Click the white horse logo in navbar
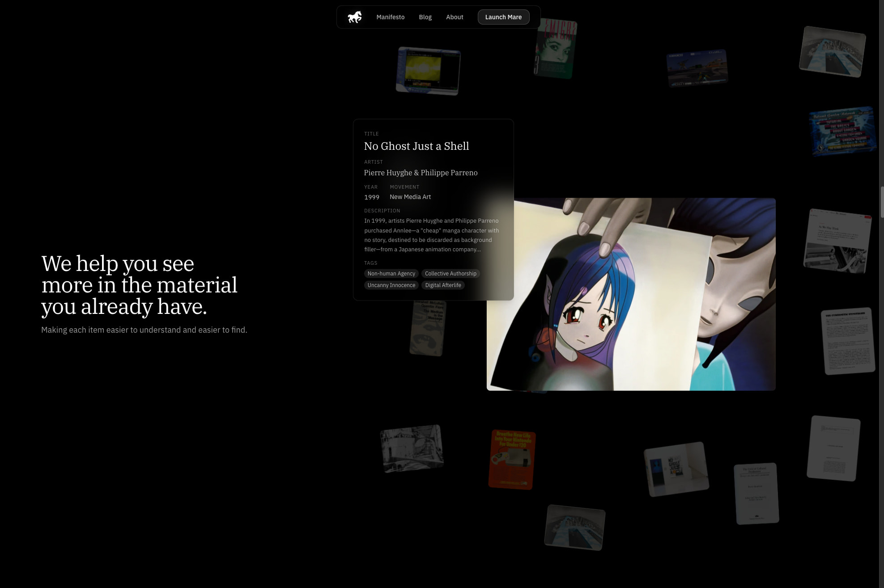 click(x=355, y=17)
